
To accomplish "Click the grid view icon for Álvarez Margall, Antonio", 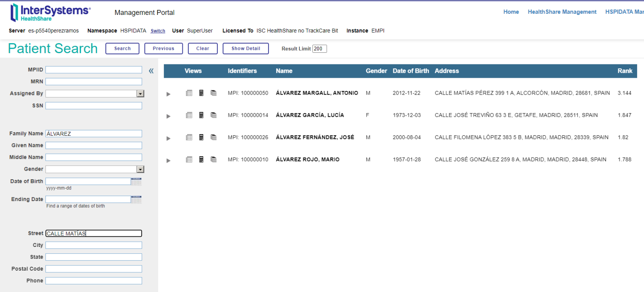I will tap(189, 93).
